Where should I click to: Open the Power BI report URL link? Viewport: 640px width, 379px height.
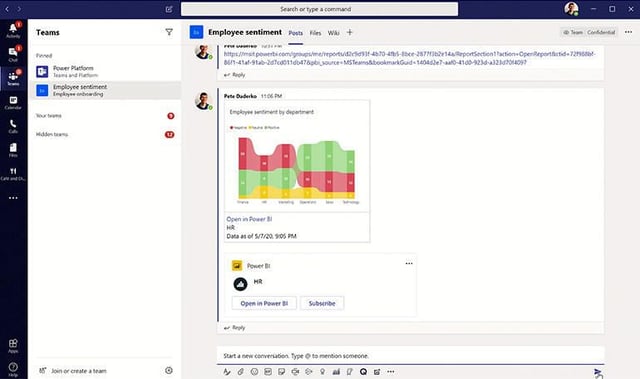(409, 58)
